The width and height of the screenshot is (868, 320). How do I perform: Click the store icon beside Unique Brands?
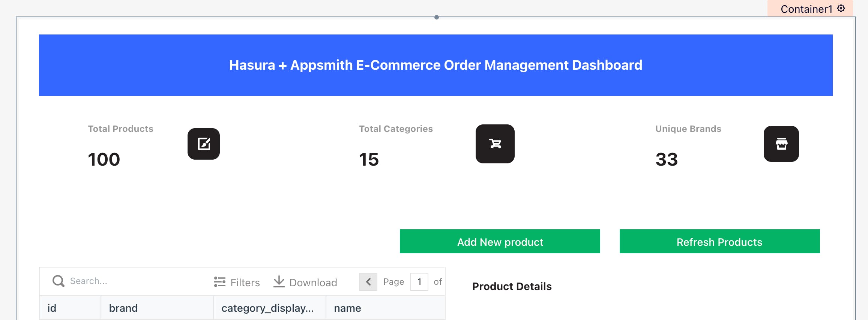click(781, 144)
